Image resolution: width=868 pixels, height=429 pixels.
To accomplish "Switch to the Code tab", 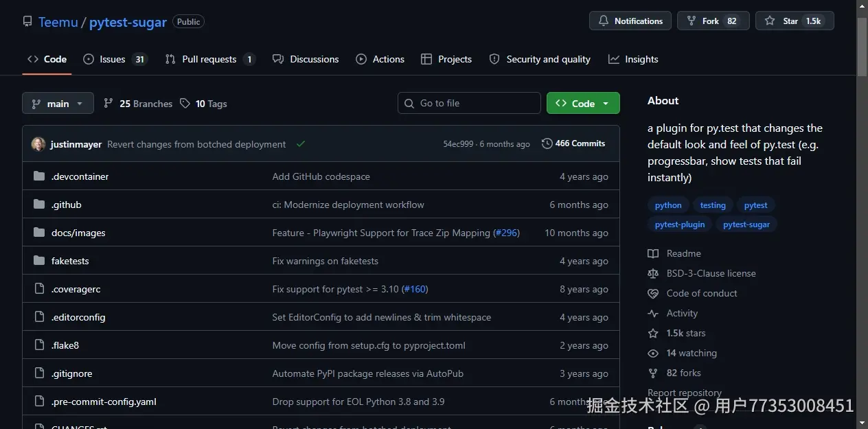I will point(47,59).
